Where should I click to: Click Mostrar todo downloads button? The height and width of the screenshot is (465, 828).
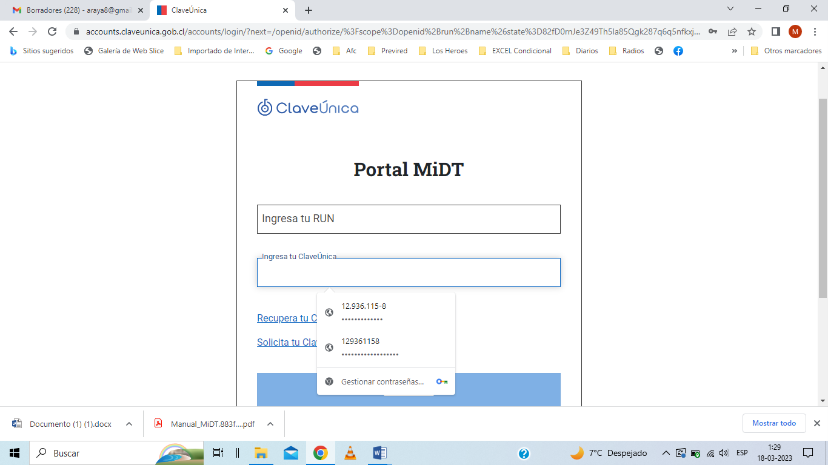(774, 423)
